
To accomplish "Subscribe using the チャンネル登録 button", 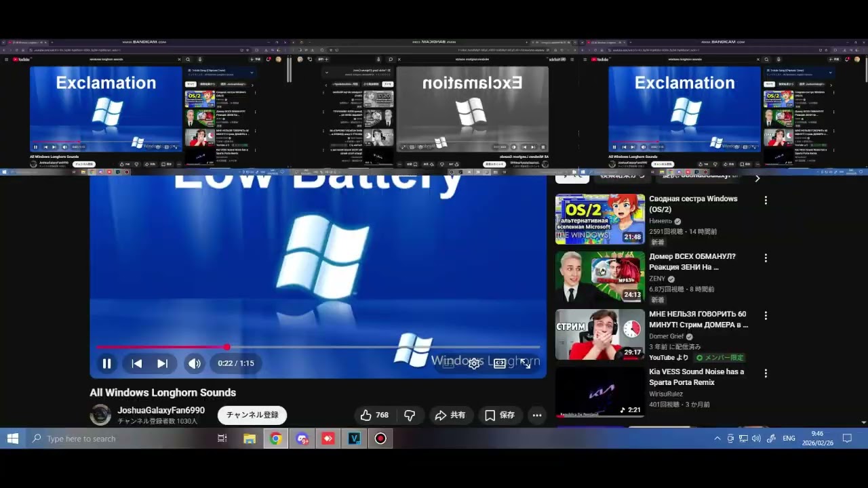I will tap(252, 415).
